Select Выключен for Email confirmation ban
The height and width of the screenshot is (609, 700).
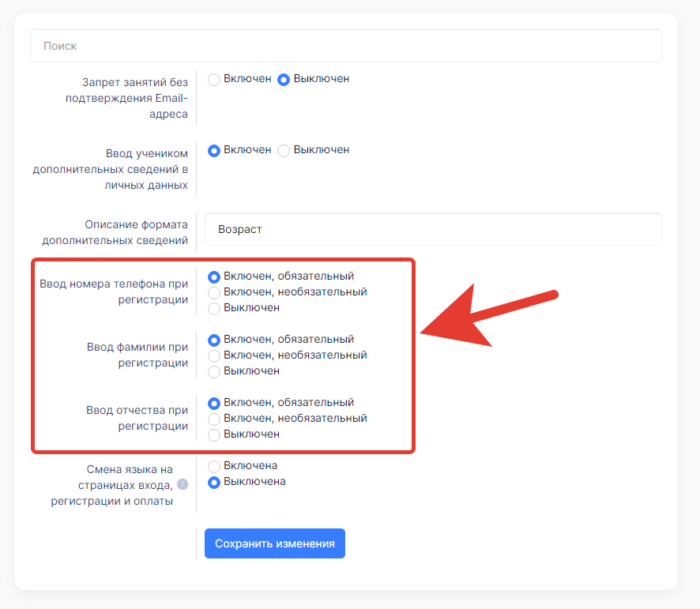point(284,80)
